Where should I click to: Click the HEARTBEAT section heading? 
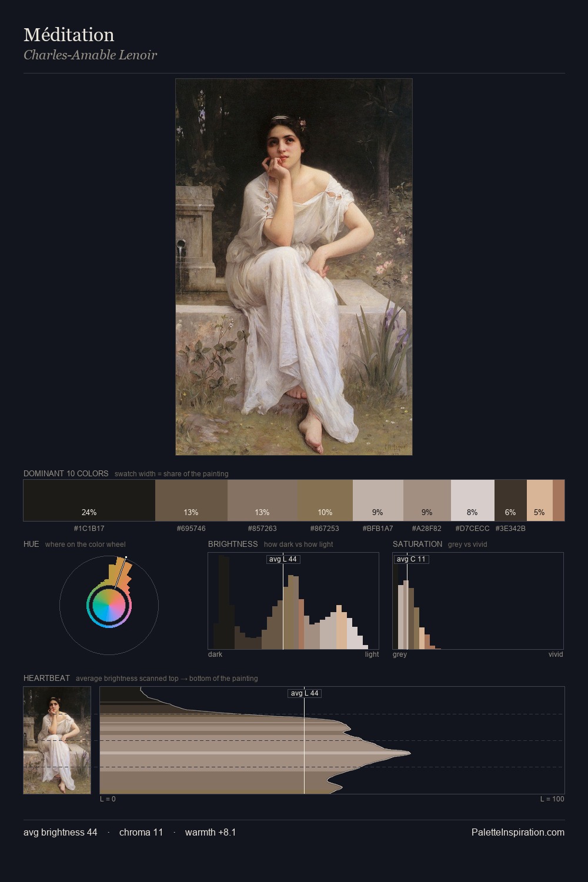tap(46, 678)
